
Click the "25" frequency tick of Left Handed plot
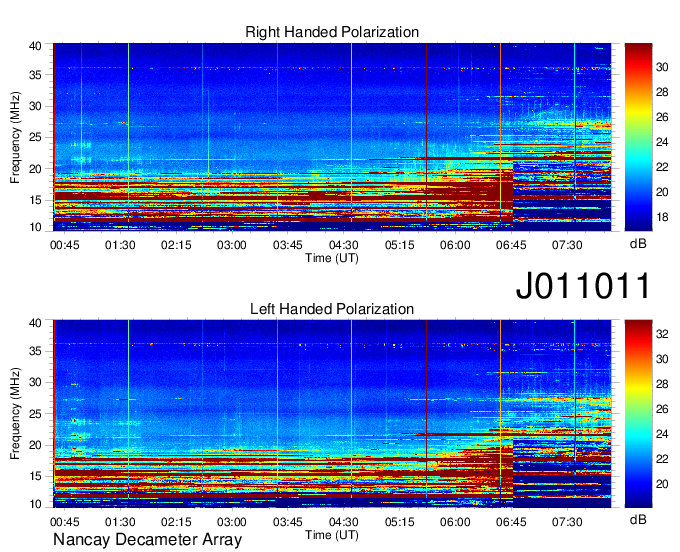(x=35, y=415)
